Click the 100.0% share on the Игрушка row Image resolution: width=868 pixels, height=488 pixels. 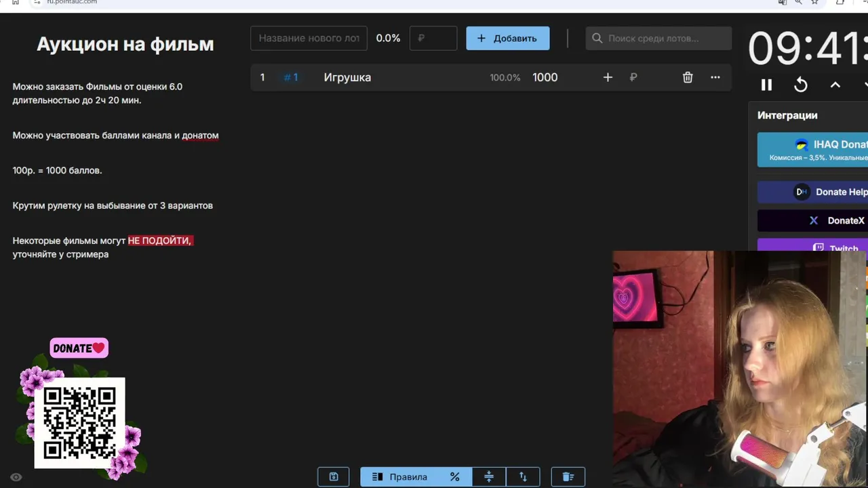tap(505, 77)
